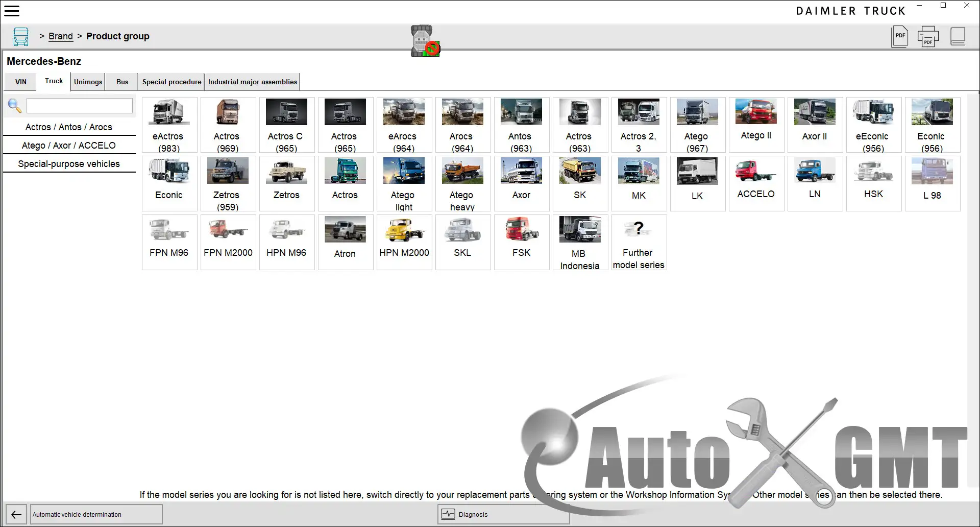Screen dimensions: 980x527
Task: Select the HPN M96 tile
Action: point(287,243)
